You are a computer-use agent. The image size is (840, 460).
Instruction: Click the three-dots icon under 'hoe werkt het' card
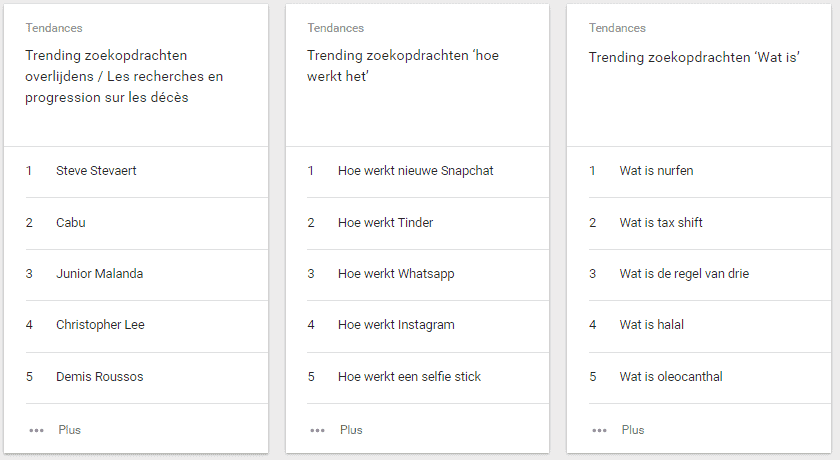pyautogui.click(x=318, y=430)
